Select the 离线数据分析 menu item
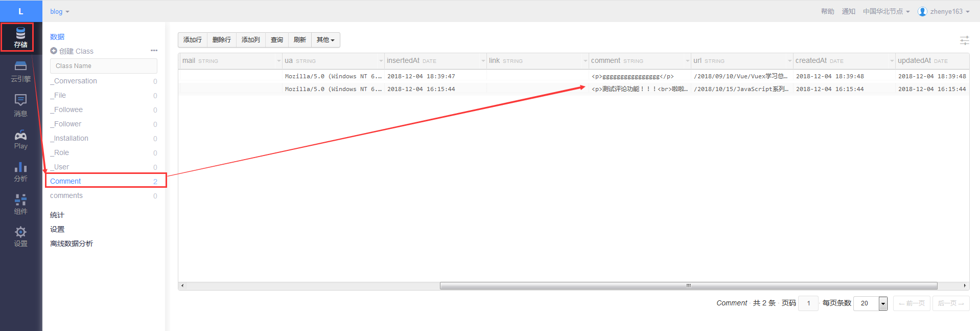Viewport: 980px width, 331px height. (x=72, y=244)
